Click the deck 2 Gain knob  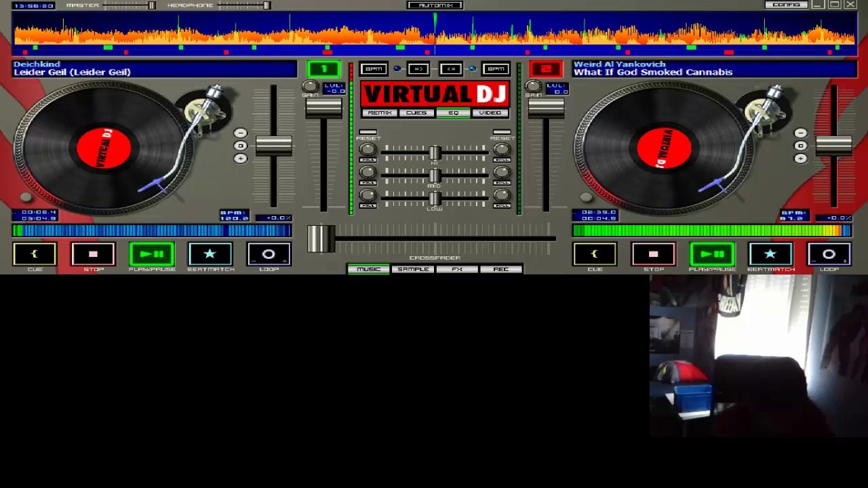pos(534,86)
